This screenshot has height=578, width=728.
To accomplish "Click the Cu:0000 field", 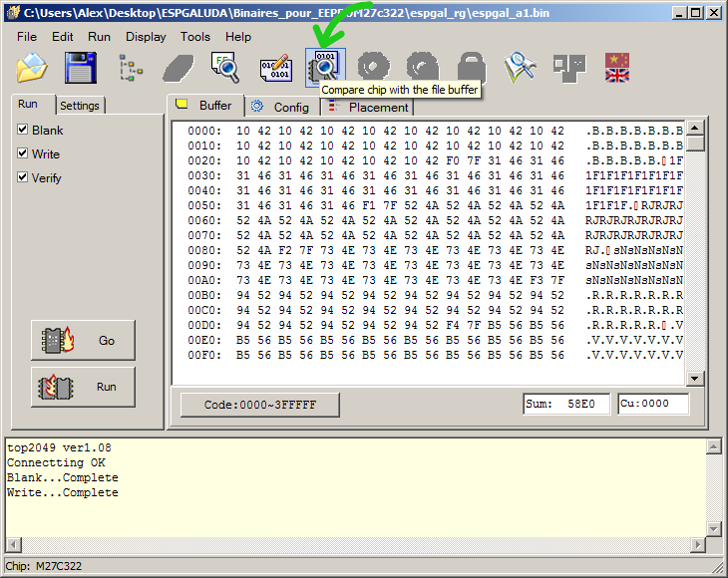I will 652,405.
